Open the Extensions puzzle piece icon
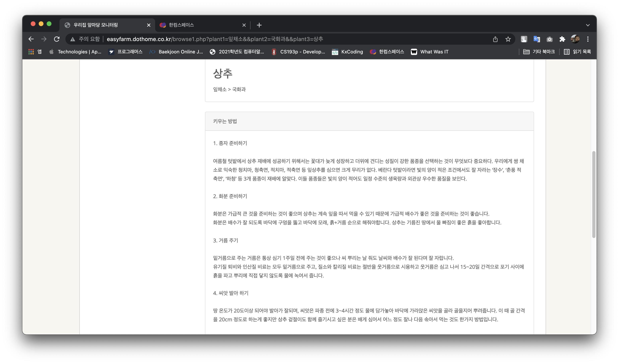Screen dimensions: 619x364 pos(562,39)
